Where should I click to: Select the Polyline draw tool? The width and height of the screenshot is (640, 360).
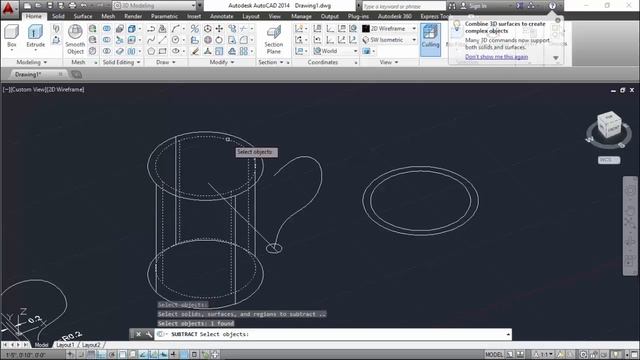(151, 29)
